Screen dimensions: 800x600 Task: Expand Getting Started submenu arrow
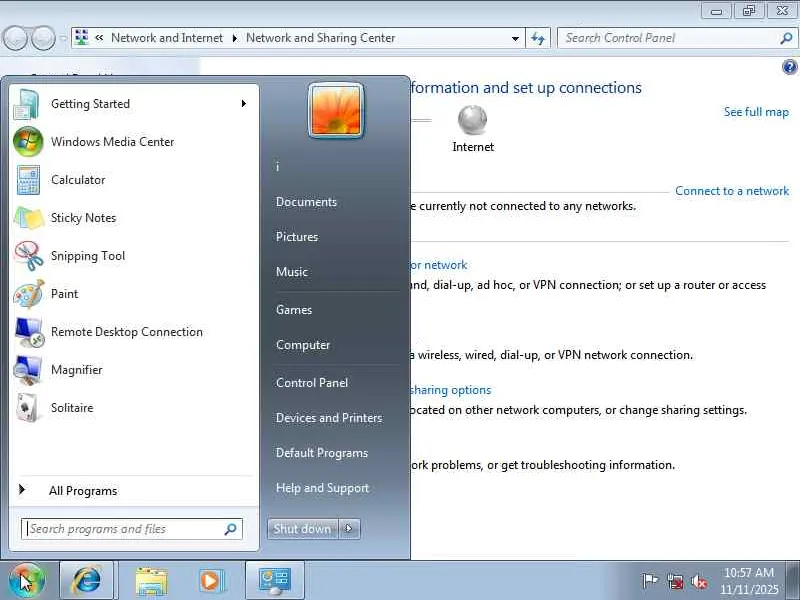pos(244,104)
